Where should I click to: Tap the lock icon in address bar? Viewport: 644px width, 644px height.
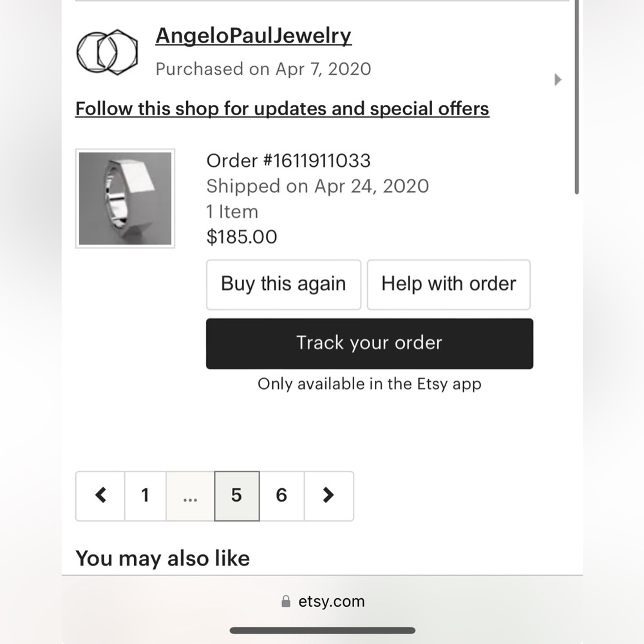click(286, 601)
